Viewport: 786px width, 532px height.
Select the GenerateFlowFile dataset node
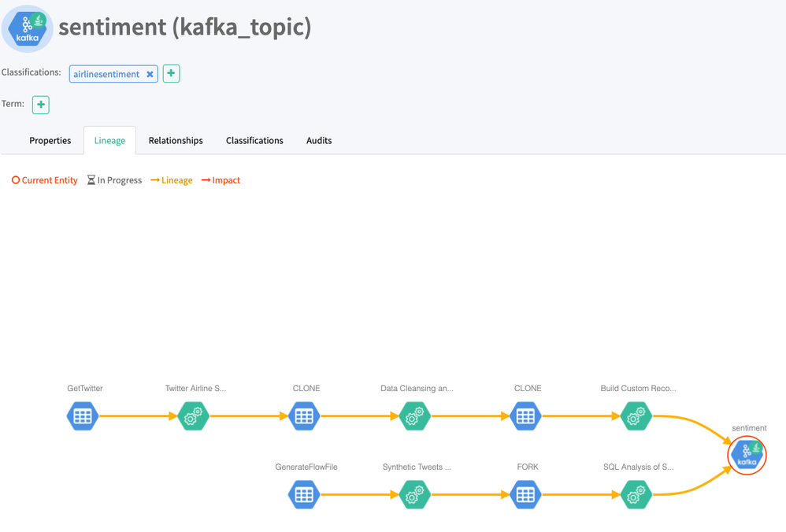(304, 494)
